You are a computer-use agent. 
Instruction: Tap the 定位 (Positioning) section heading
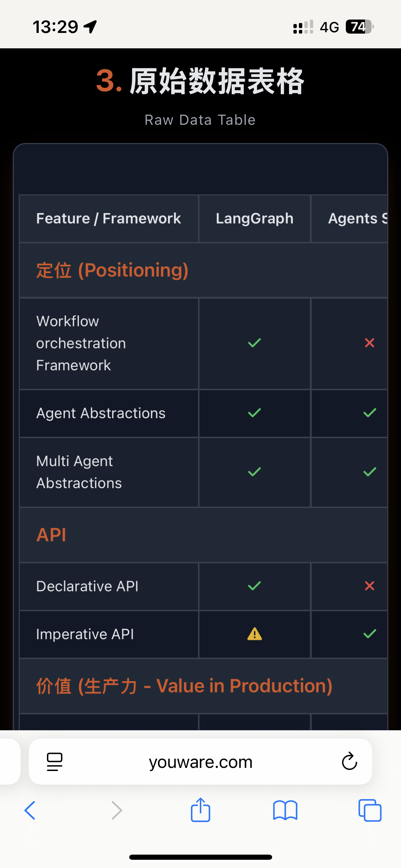[112, 270]
